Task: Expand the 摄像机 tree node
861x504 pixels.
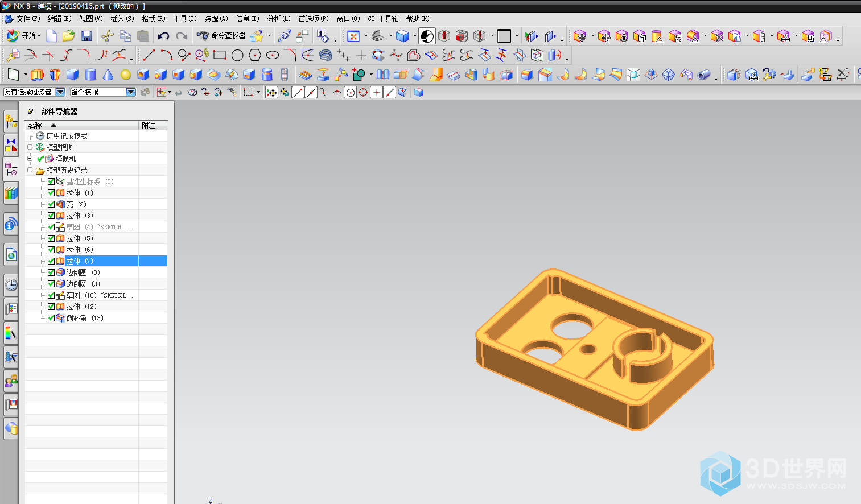Action: (x=30, y=159)
